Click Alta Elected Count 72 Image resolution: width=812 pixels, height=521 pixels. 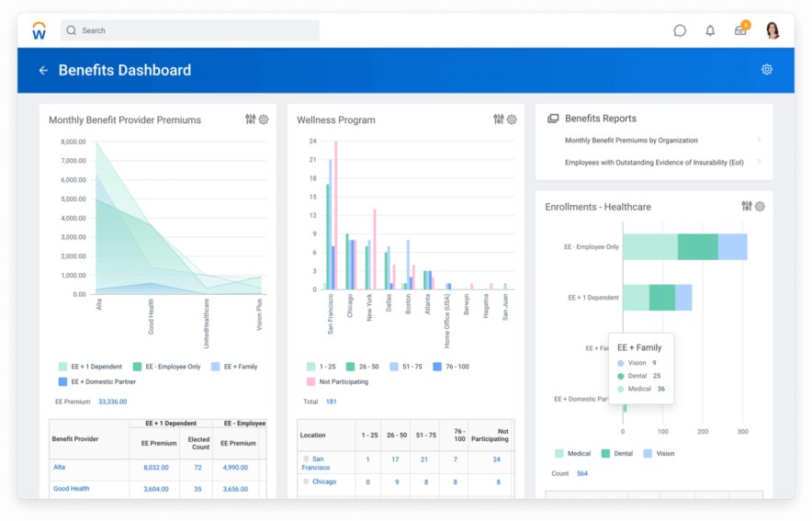197,468
